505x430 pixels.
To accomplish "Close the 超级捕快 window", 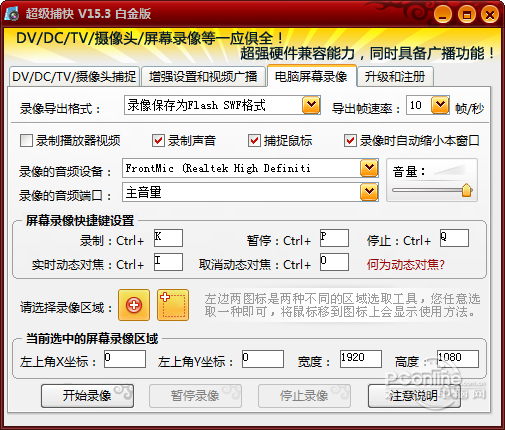I will coord(490,15).
